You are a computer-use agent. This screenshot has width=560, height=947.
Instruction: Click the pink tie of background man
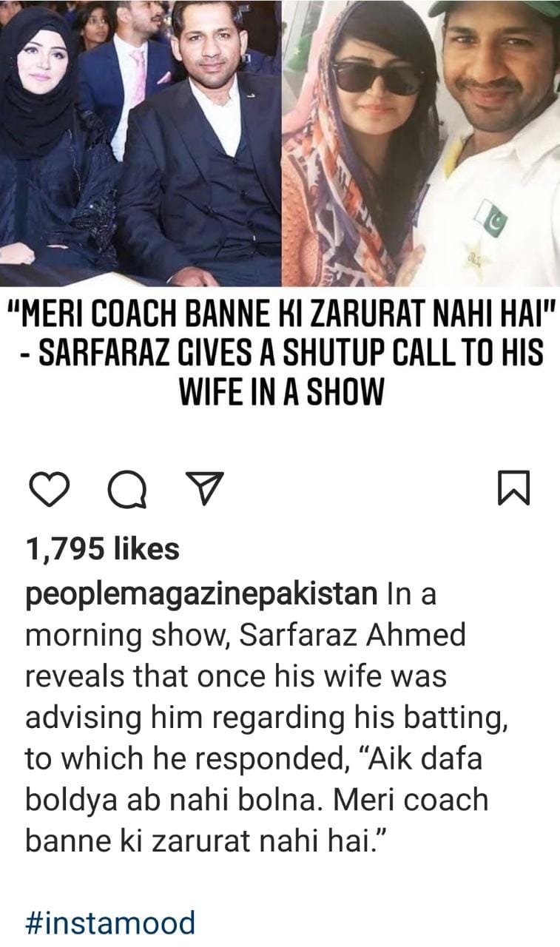click(138, 76)
